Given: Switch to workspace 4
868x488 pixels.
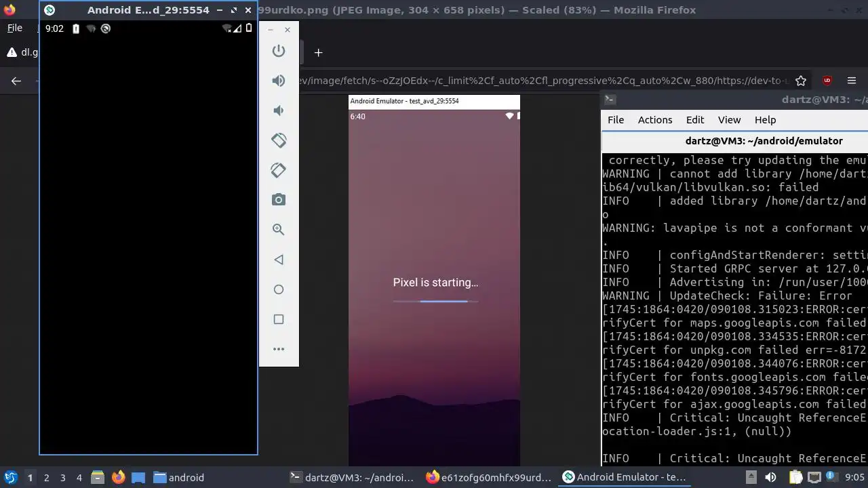Looking at the screenshot, I should pos(79,477).
